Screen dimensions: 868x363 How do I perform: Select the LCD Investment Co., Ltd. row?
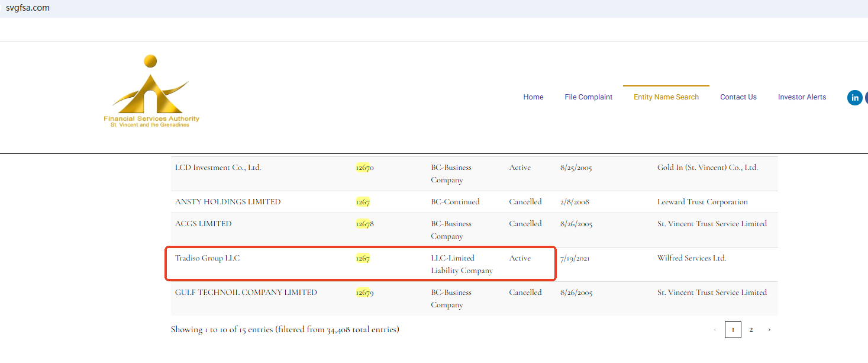tap(218, 168)
